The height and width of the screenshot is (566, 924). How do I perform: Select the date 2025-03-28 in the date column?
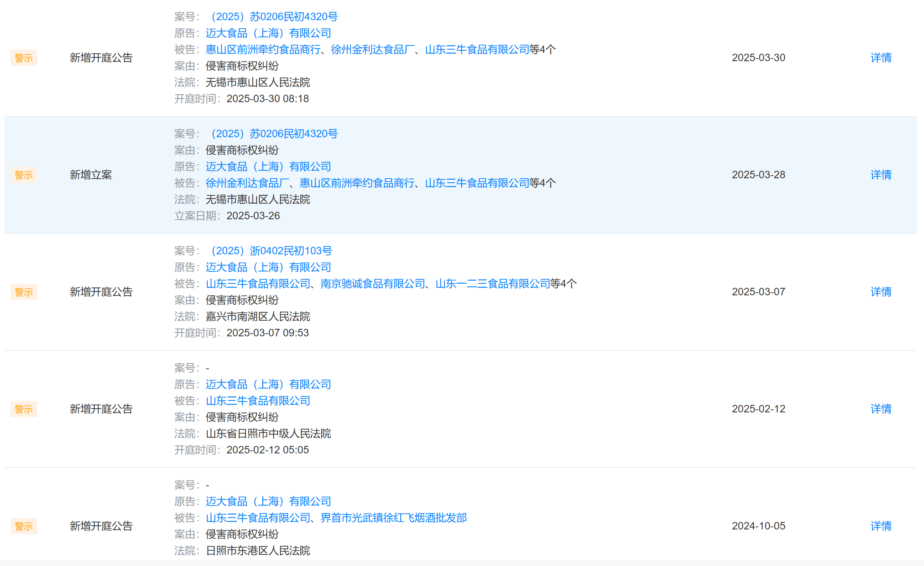758,175
